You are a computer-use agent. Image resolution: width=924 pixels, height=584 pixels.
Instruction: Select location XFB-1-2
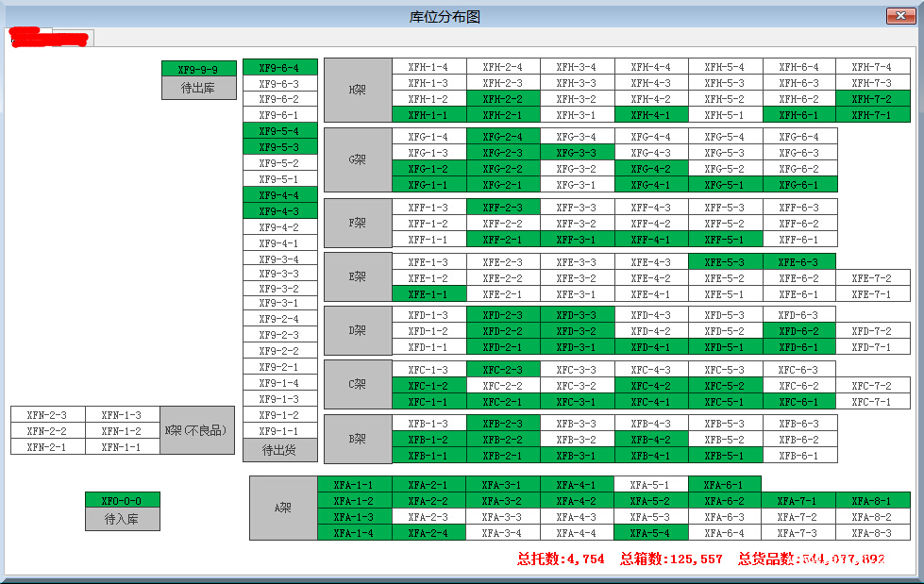click(429, 440)
